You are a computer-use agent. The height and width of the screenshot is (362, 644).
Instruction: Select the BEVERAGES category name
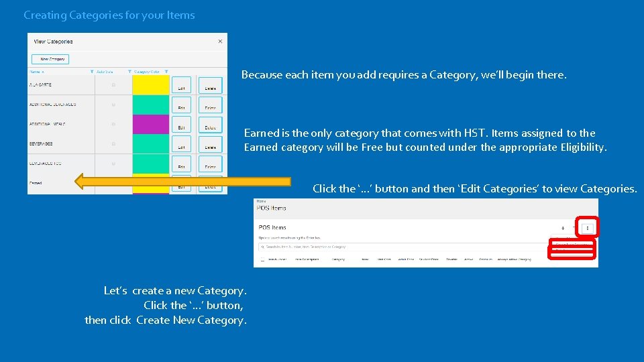point(41,143)
